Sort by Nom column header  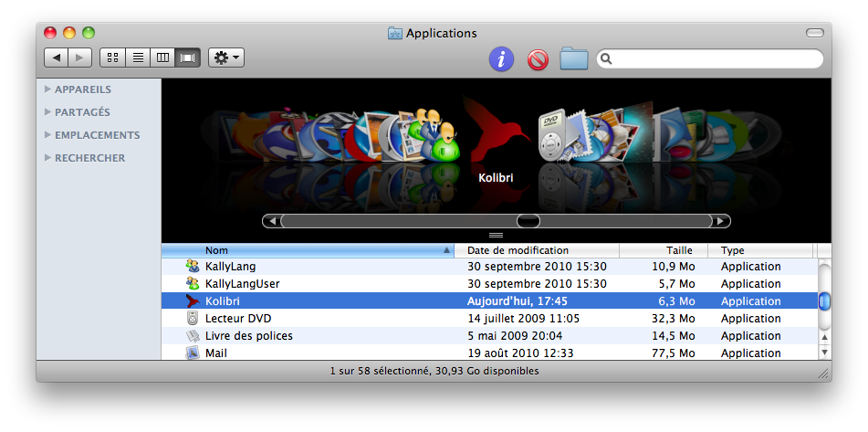tap(308, 250)
